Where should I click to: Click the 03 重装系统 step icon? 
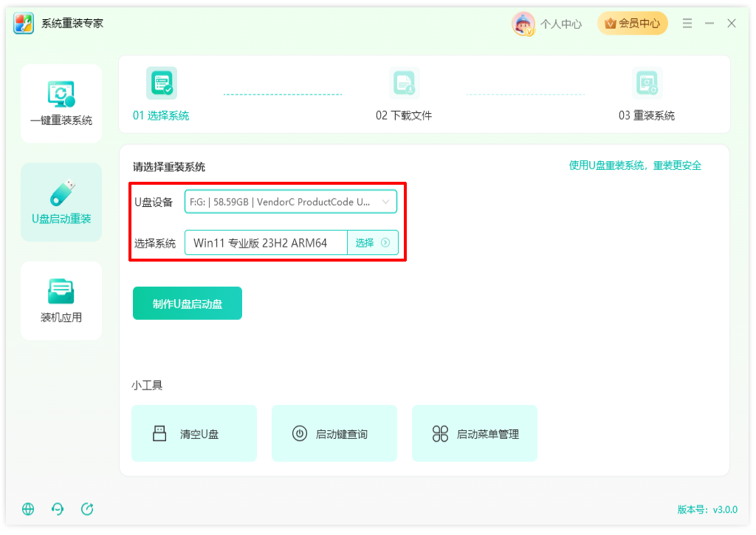(647, 83)
